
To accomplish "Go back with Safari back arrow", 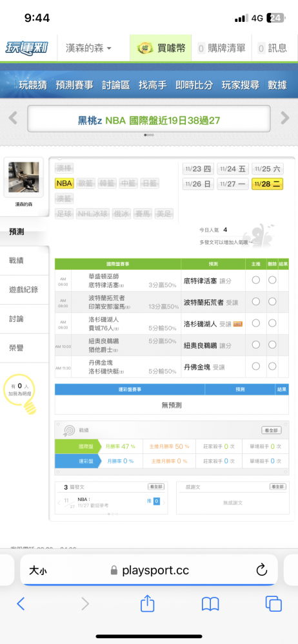I will pyautogui.click(x=21, y=603).
